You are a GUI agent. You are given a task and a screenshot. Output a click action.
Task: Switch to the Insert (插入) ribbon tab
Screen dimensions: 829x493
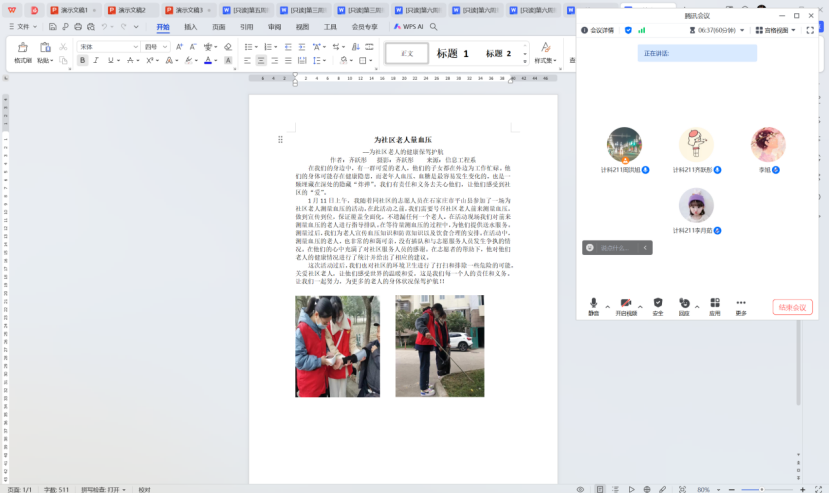pyautogui.click(x=191, y=27)
